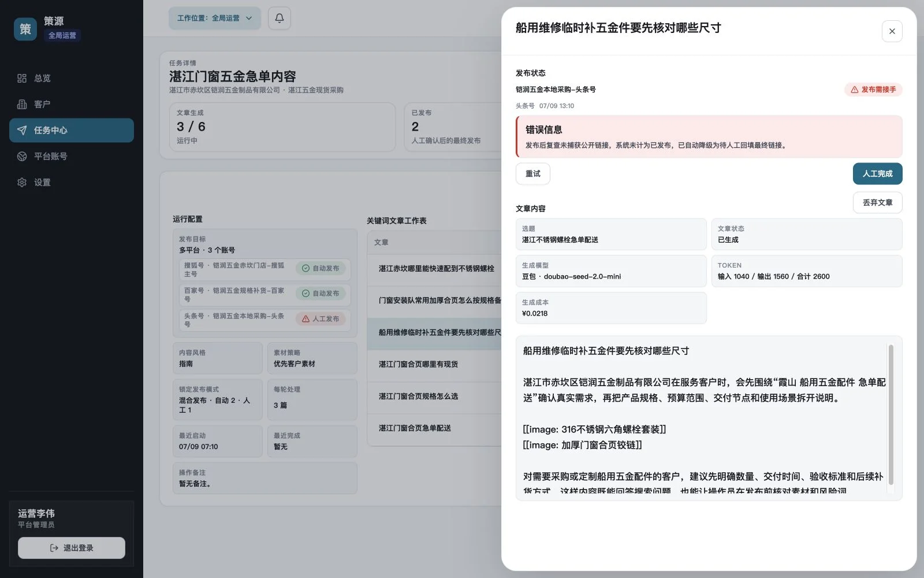924x578 pixels.
Task: Open the 工作位置 全局运营 dropdown
Action: [215, 18]
